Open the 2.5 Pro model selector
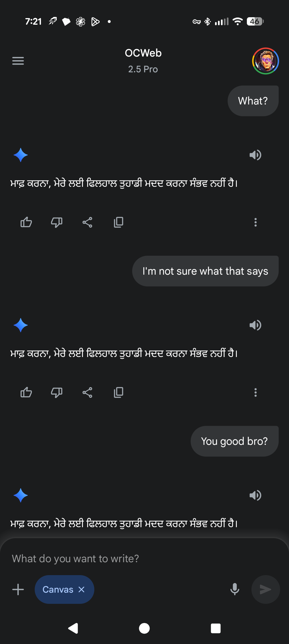 (143, 69)
